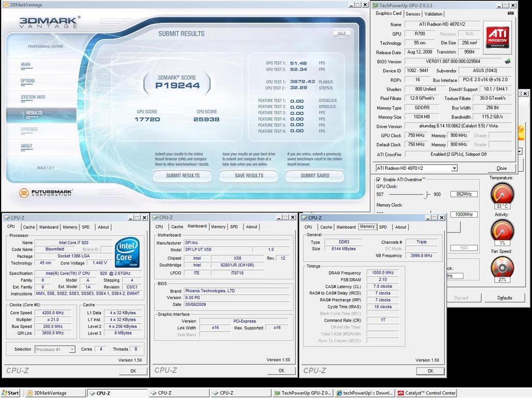Open Cache tab in CPU-Z CPU window
532x398 pixels.
tap(29, 227)
